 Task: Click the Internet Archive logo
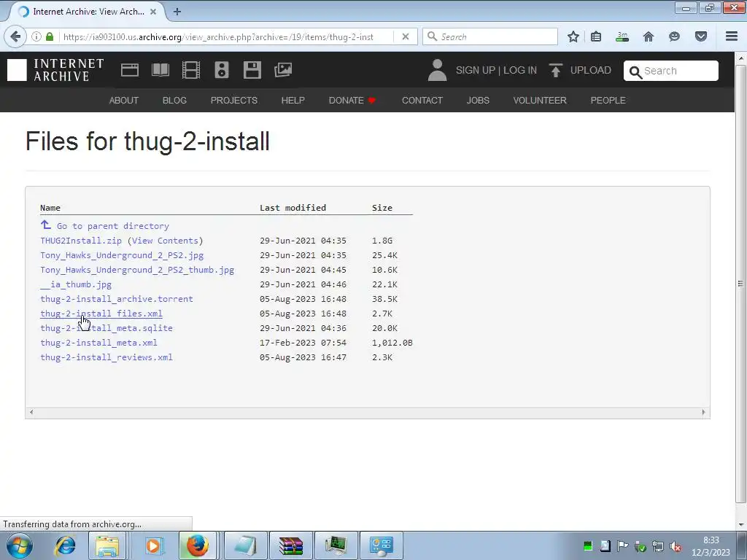(55, 70)
